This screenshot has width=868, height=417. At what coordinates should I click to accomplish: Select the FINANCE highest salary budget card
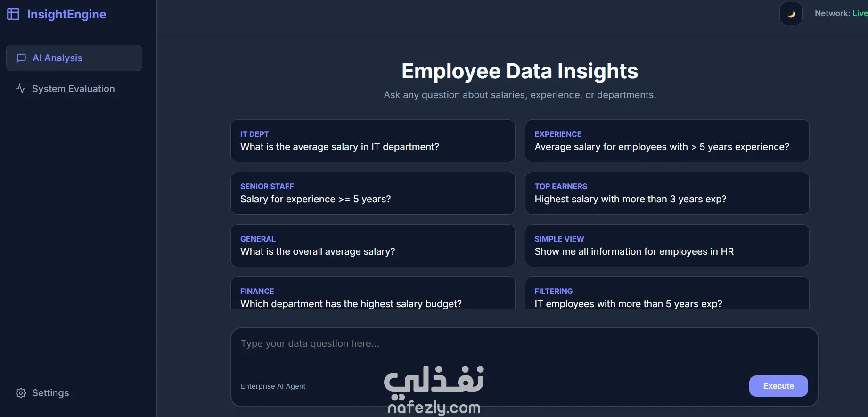tap(372, 296)
